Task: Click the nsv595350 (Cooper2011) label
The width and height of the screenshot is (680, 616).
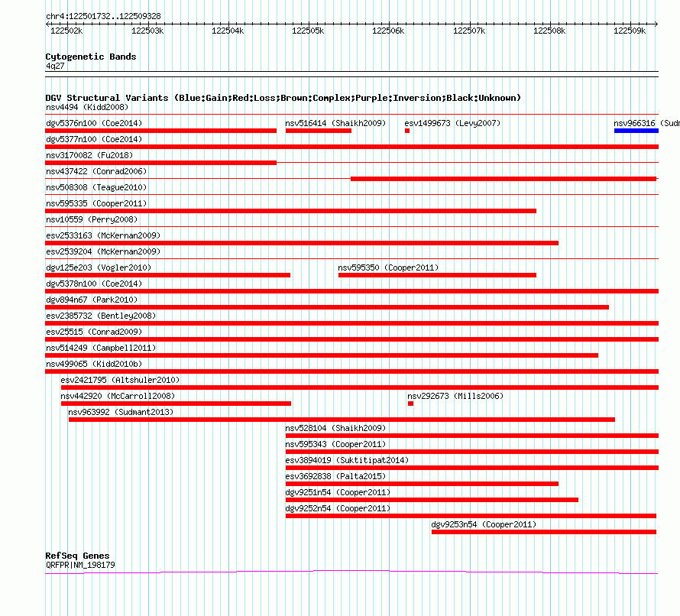Action: pos(388,267)
